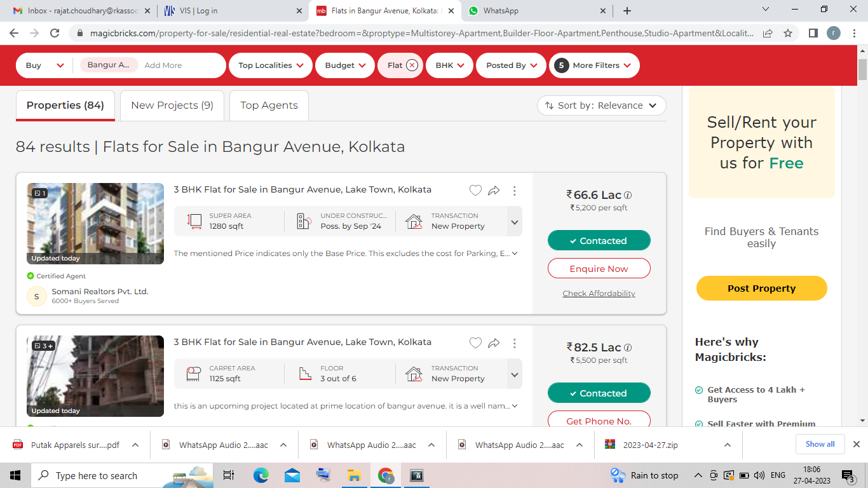
Task: Open Chrome three-dot menu
Action: pyautogui.click(x=853, y=33)
